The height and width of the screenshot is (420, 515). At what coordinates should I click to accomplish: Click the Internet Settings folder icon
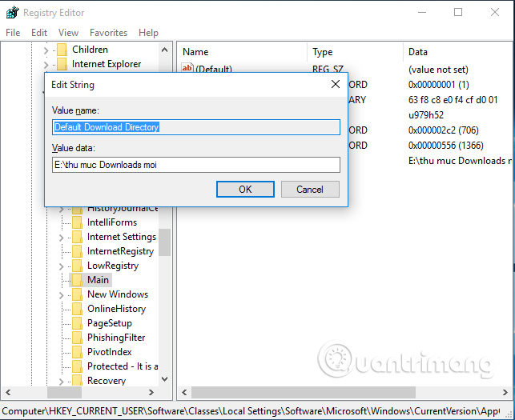(x=77, y=237)
